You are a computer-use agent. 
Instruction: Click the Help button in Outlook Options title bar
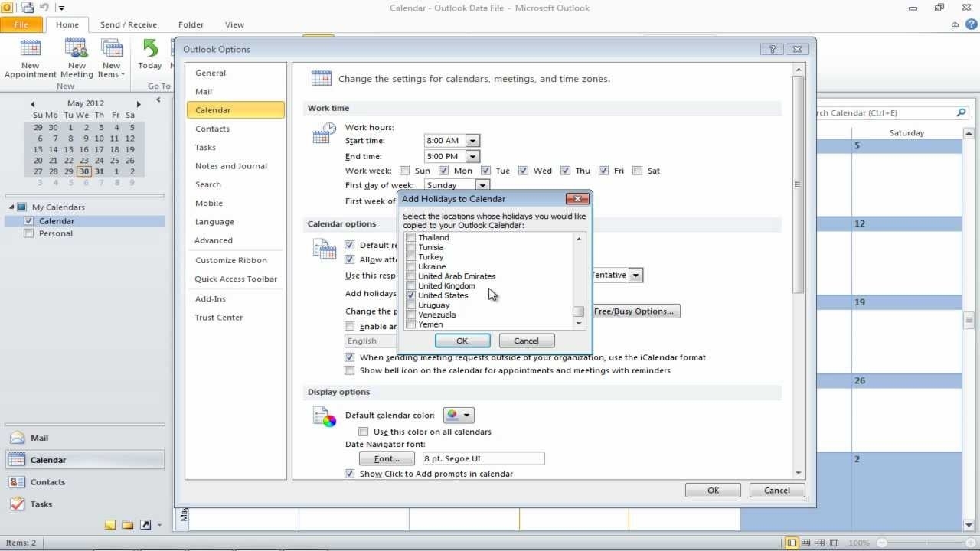coord(773,49)
